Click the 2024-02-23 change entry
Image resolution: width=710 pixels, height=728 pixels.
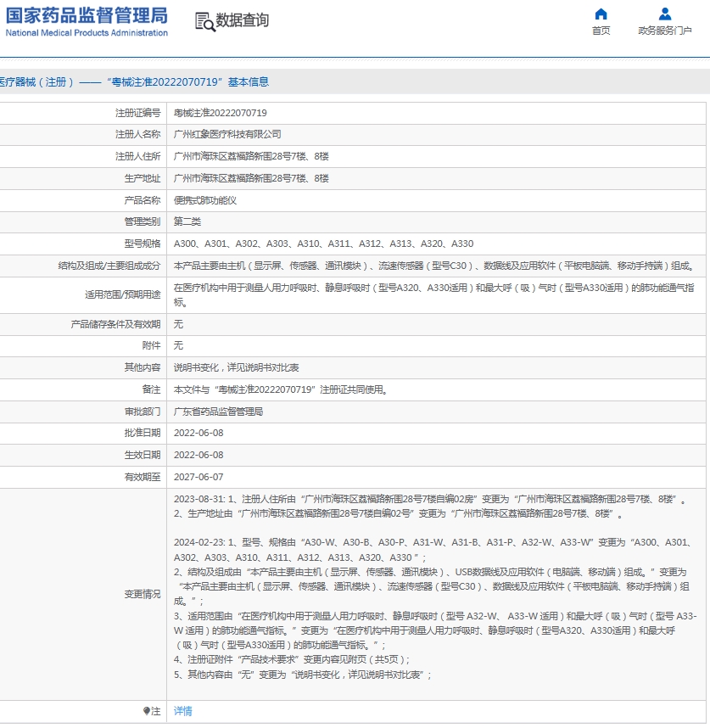(x=435, y=608)
